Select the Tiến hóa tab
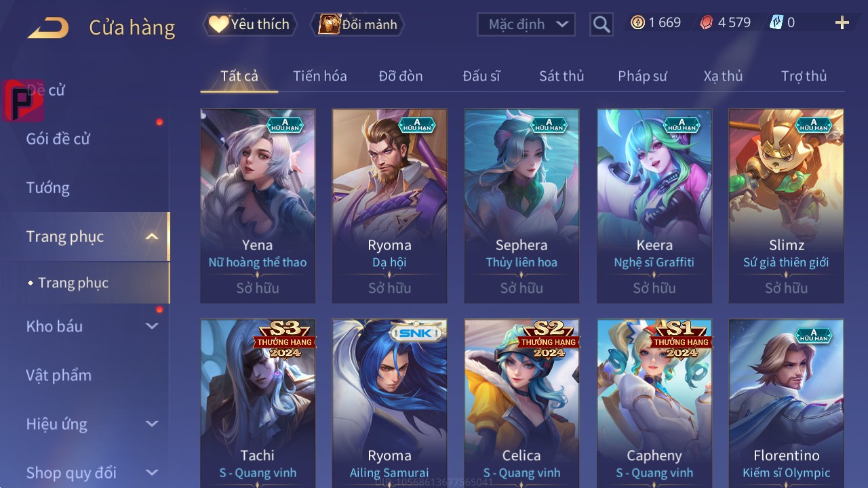Viewport: 868px width, 488px height. pos(320,76)
